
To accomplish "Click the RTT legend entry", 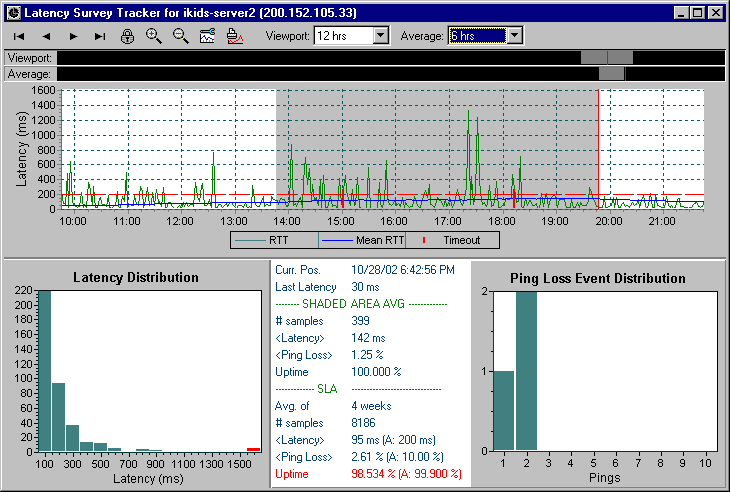I will 275,240.
